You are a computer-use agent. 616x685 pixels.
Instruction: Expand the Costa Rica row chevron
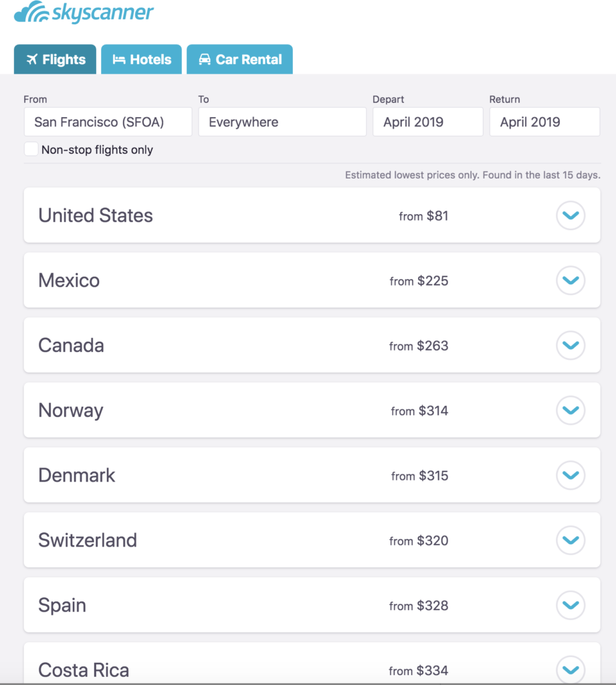pyautogui.click(x=571, y=669)
